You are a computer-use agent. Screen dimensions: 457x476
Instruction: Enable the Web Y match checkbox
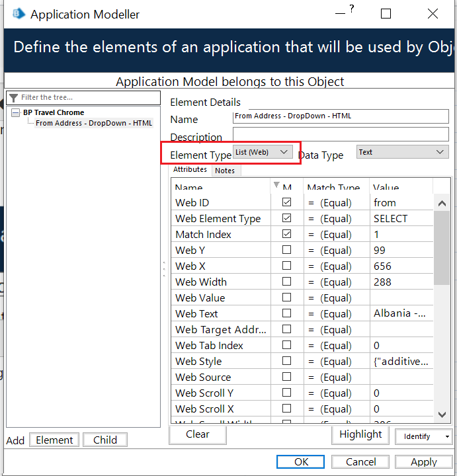286,250
